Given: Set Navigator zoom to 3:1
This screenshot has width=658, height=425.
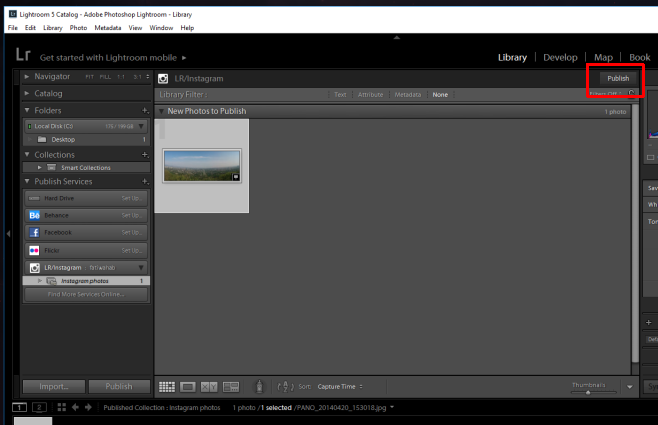Looking at the screenshot, I should tap(137, 77).
